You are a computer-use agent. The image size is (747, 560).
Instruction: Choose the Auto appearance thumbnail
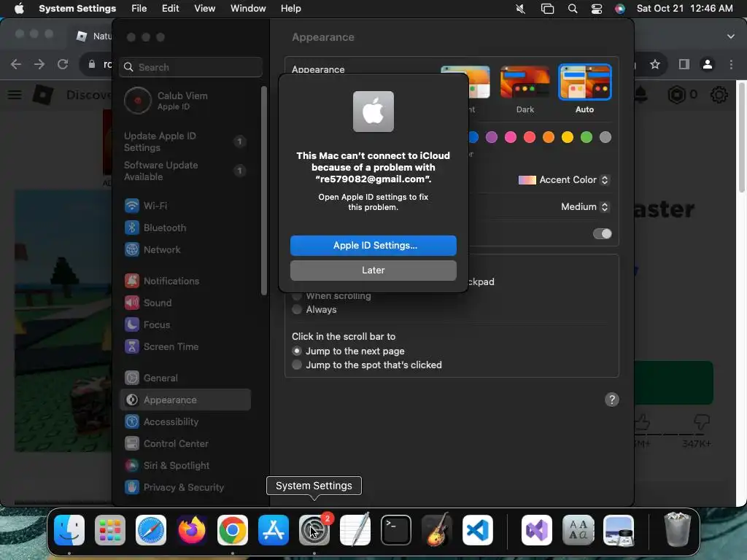pos(584,82)
